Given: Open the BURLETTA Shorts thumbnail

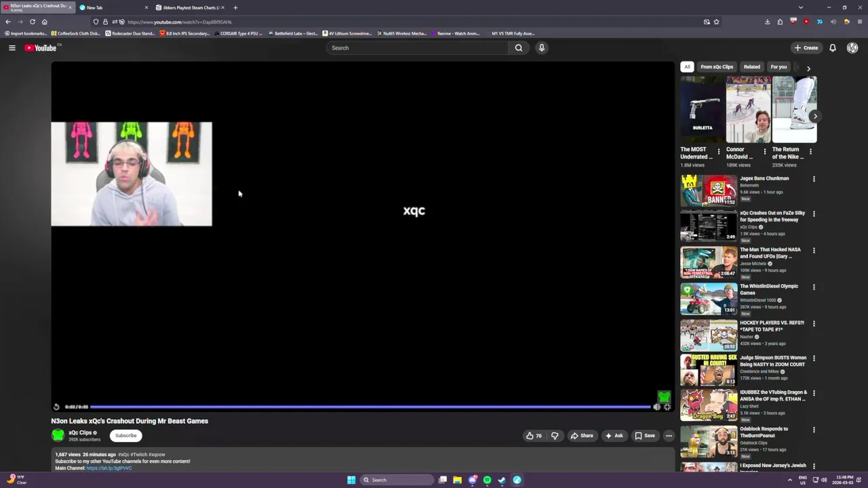Looking at the screenshot, I should [x=703, y=109].
